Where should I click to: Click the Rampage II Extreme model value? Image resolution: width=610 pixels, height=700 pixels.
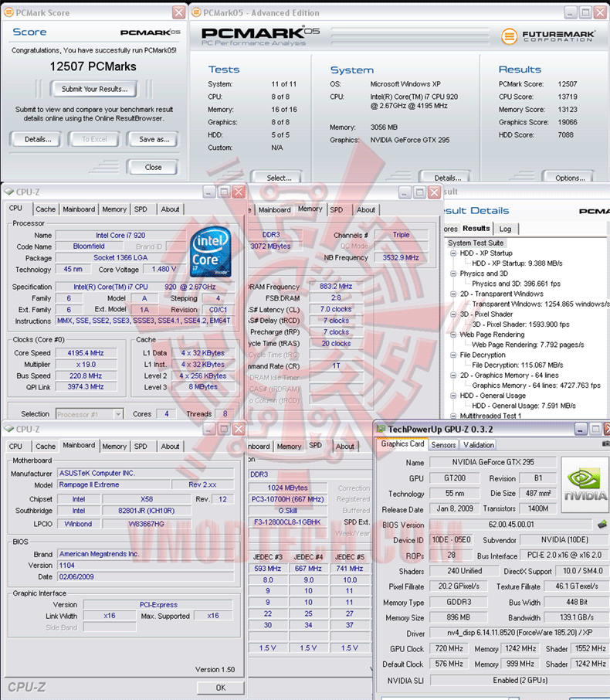(114, 484)
